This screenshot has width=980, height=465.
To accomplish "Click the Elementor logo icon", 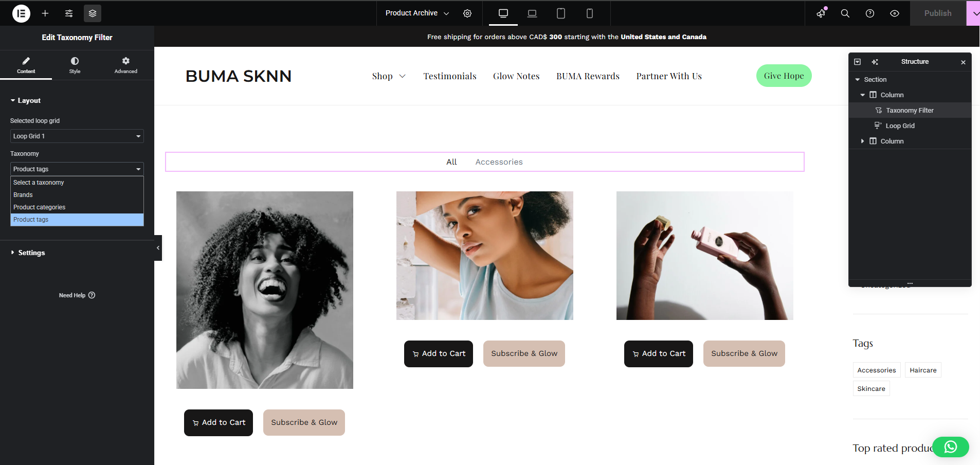I will 21,13.
